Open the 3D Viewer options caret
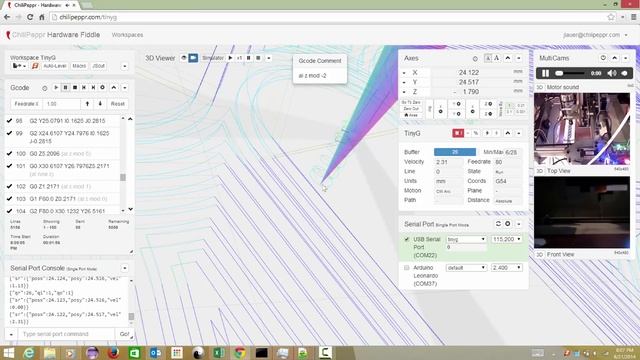Image resolution: width=640 pixels, height=360 pixels. [x=269, y=58]
